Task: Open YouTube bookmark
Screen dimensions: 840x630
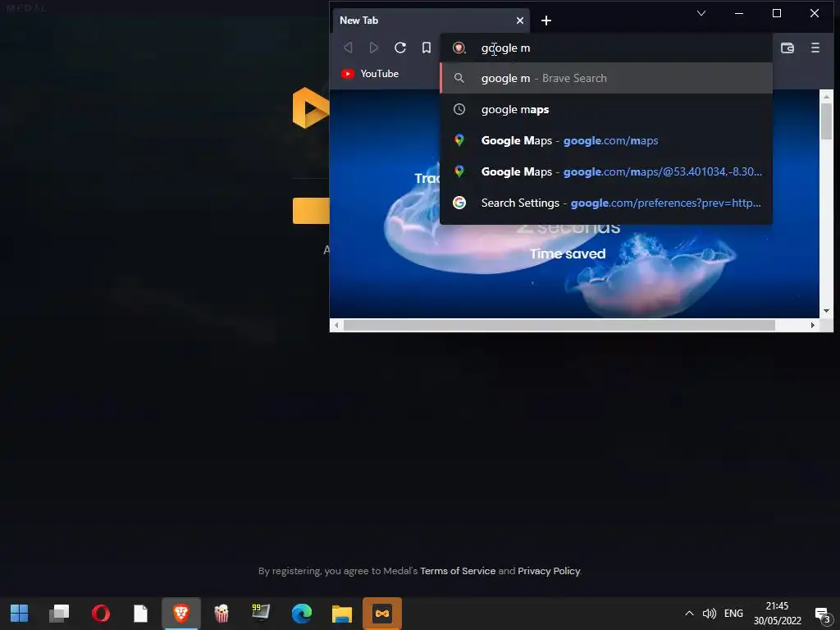Action: click(370, 74)
